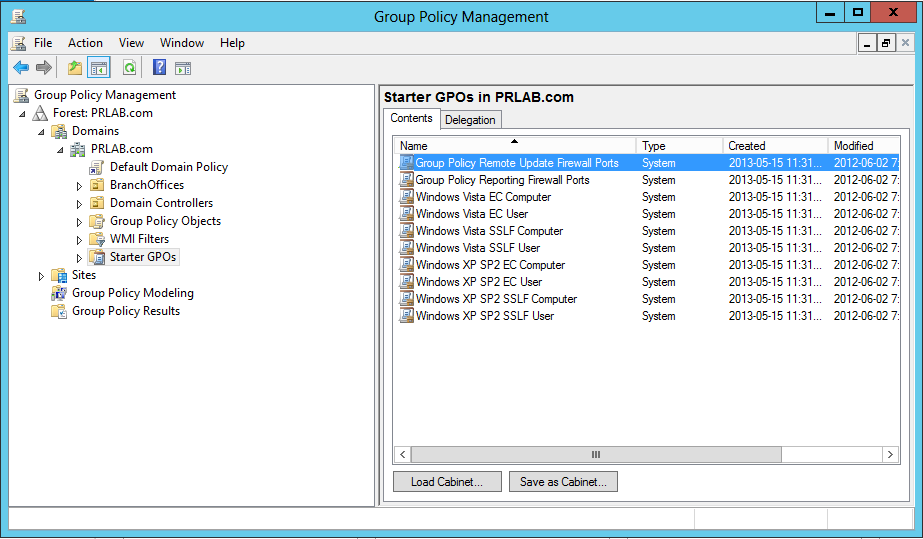Screen dimensions: 923x539
Task: Sort list by Created column header
Action: pyautogui.click(x=775, y=145)
